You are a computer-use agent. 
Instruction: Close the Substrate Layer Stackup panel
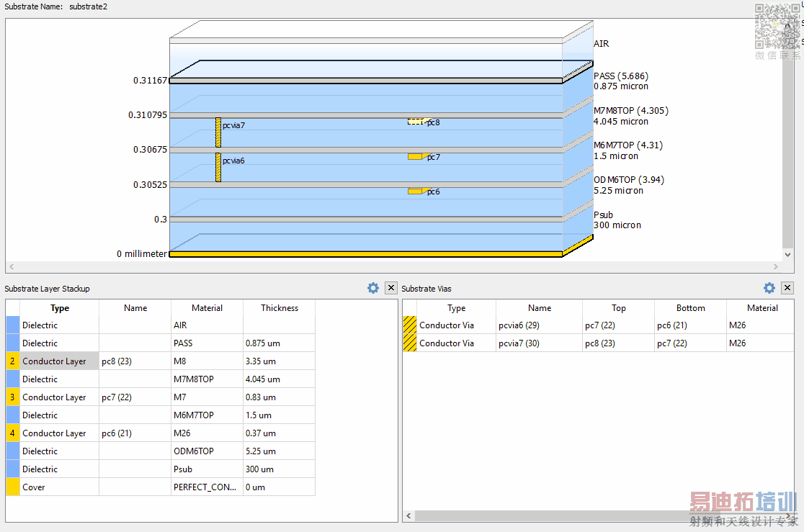390,288
